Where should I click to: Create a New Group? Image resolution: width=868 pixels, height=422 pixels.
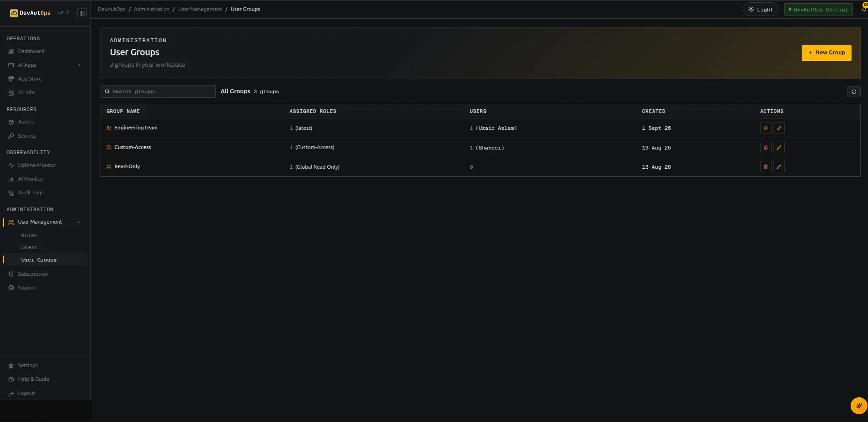click(x=826, y=53)
